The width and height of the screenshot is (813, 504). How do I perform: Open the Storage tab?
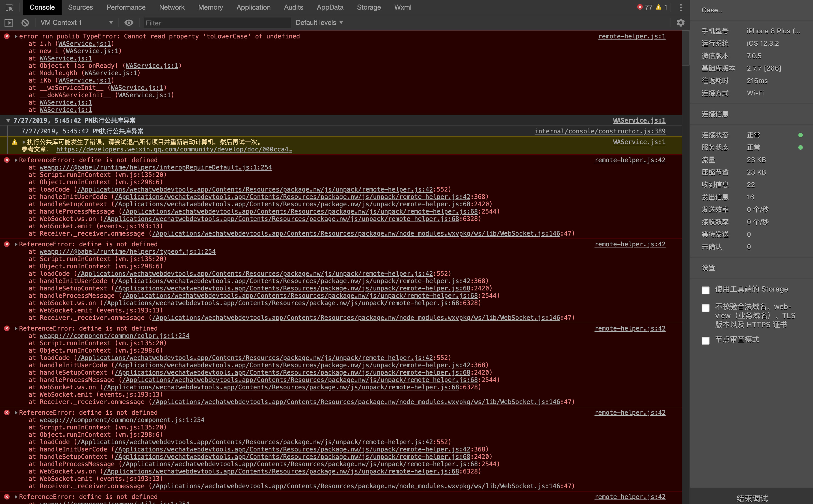coord(369,7)
